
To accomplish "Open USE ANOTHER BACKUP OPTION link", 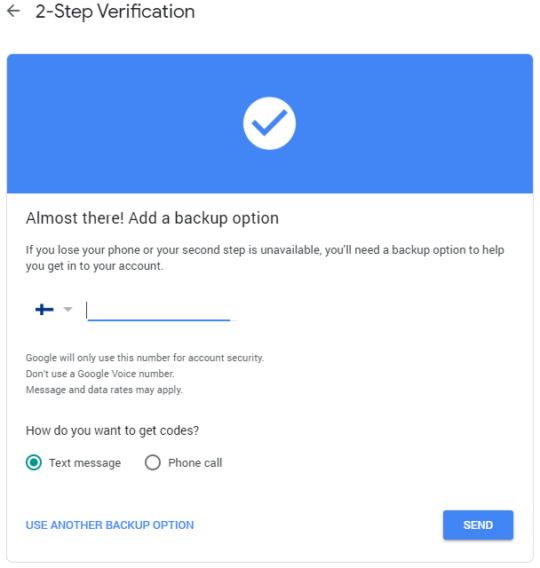I will [110, 525].
